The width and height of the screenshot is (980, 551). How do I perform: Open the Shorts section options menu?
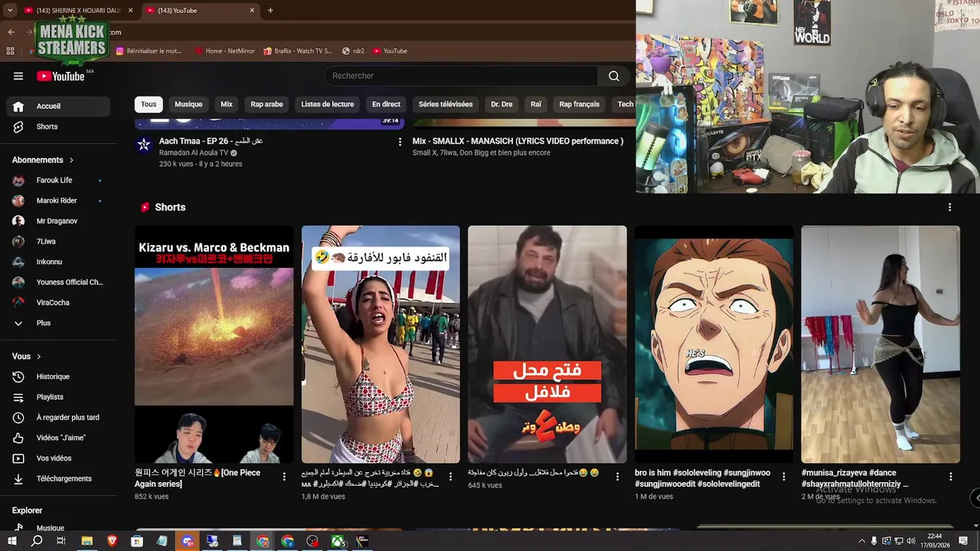point(949,207)
